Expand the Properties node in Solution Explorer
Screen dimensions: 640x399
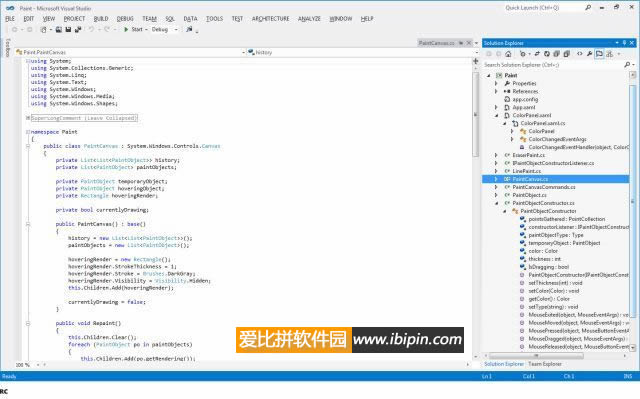click(x=496, y=83)
